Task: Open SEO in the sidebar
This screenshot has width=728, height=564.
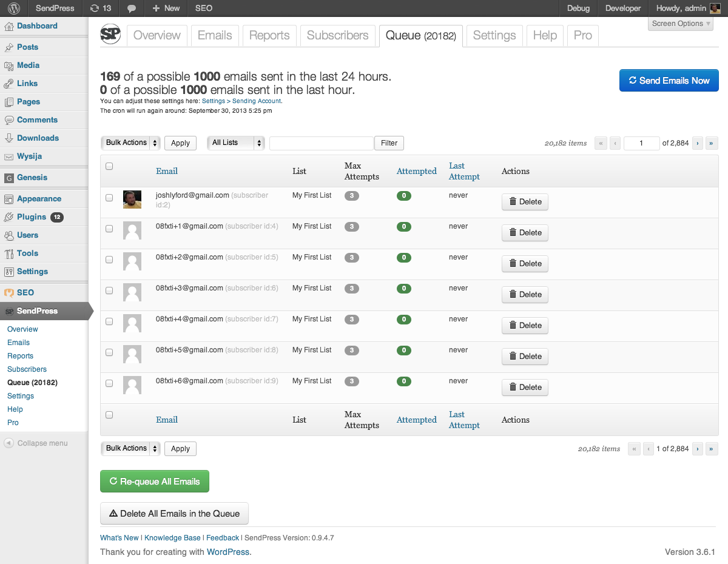Action: 25,292
